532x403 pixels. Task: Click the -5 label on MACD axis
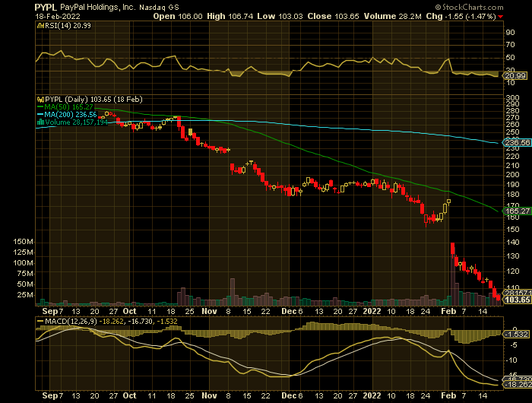coord(514,345)
